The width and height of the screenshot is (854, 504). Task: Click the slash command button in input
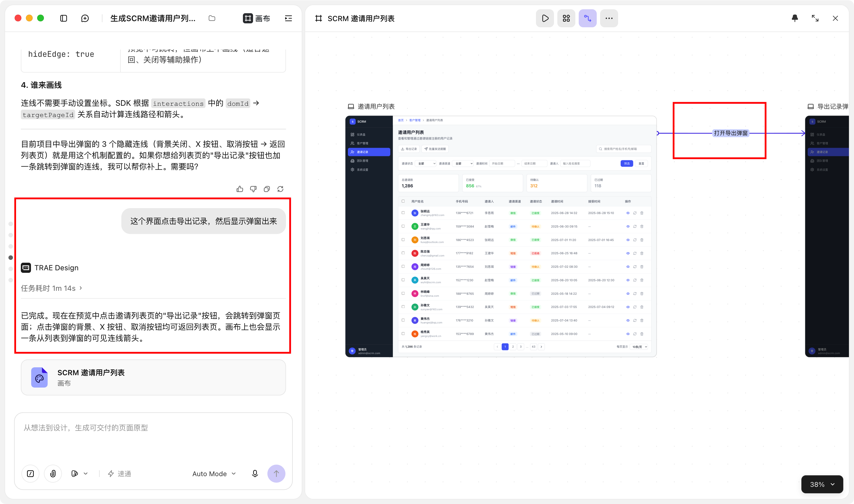(31, 473)
